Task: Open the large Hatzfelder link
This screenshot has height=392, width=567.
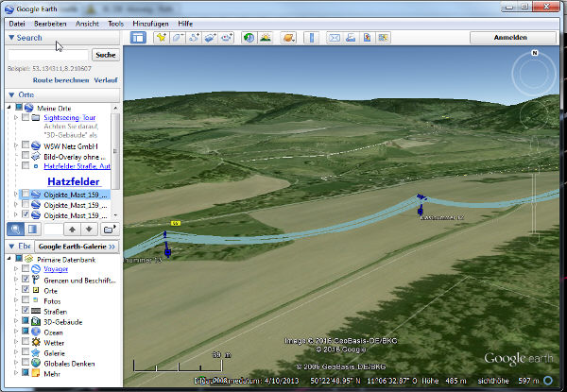Action: (x=74, y=181)
